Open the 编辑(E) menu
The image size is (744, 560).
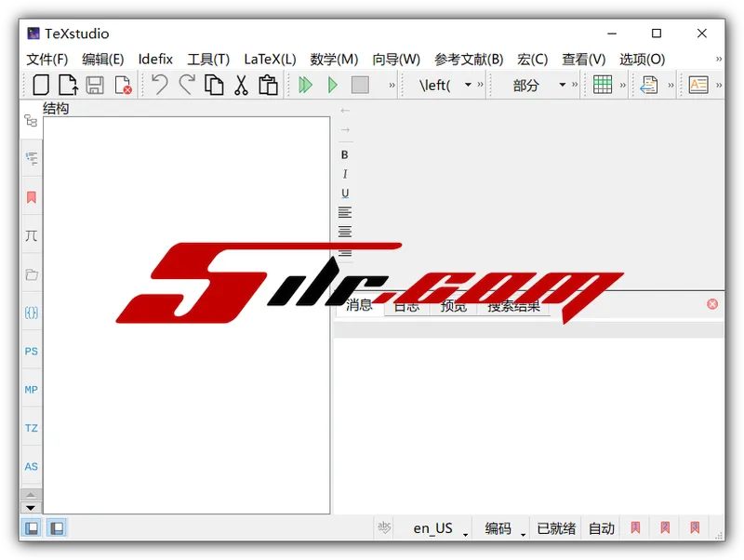pos(103,60)
